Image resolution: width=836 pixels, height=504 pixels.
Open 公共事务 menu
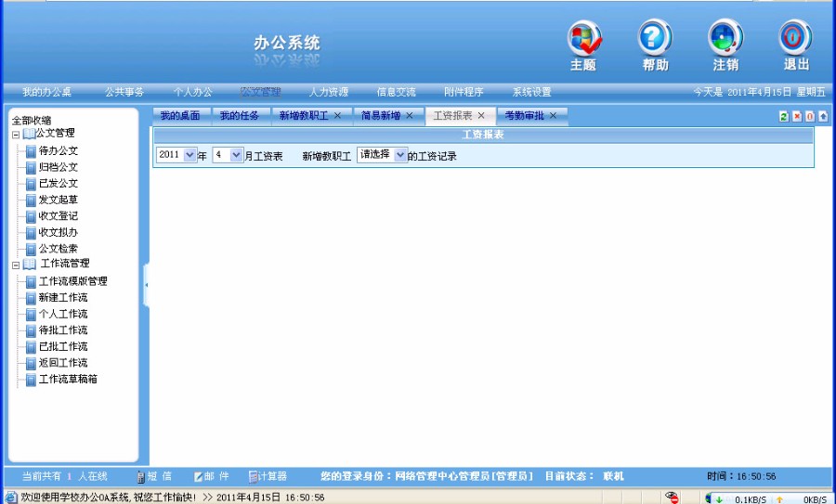[124, 92]
